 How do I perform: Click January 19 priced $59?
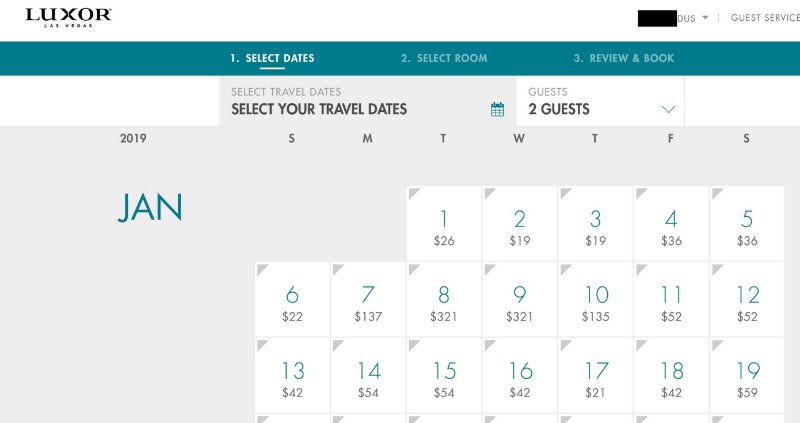(x=747, y=376)
